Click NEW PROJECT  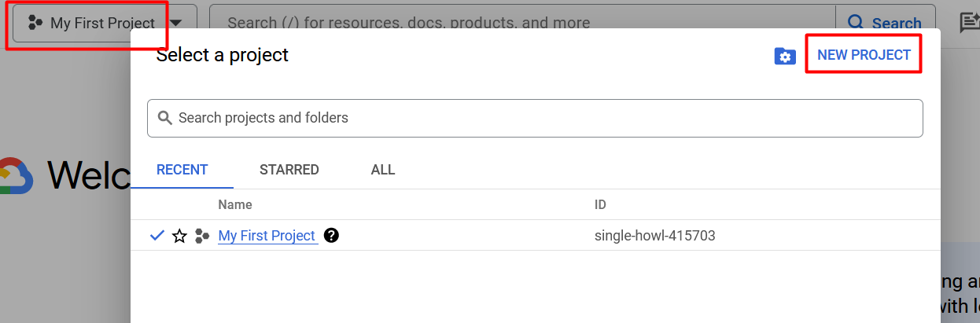[x=864, y=55]
